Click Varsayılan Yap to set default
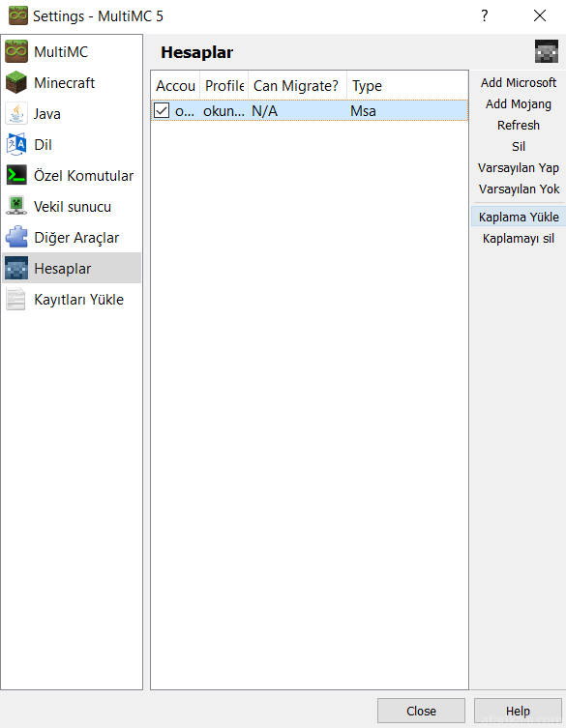This screenshot has height=728, width=566. click(x=519, y=167)
